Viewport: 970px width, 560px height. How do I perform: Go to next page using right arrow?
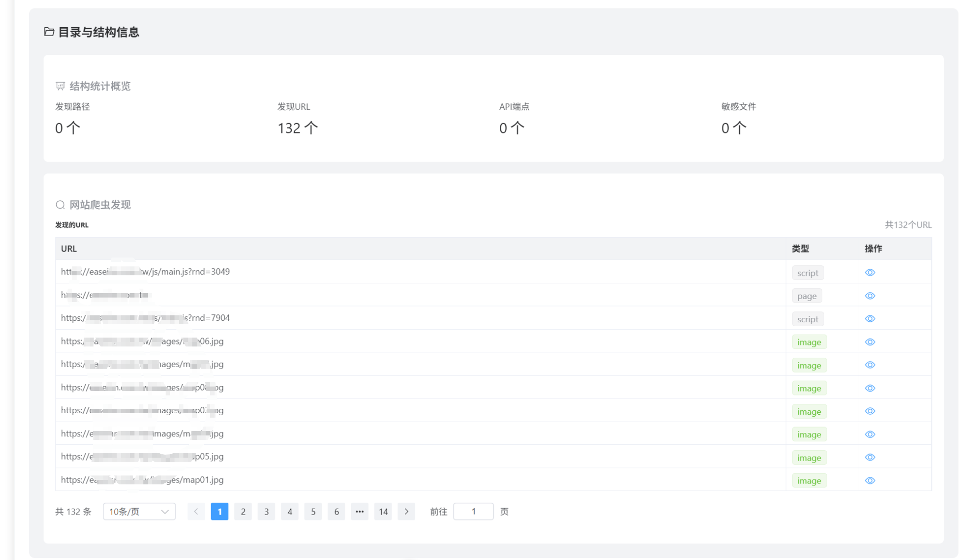coord(406,512)
